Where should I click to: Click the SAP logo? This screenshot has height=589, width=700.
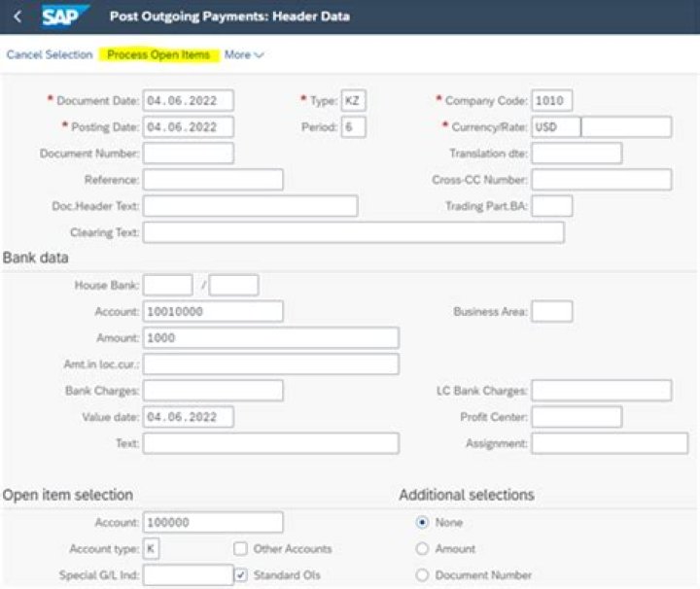tap(64, 17)
